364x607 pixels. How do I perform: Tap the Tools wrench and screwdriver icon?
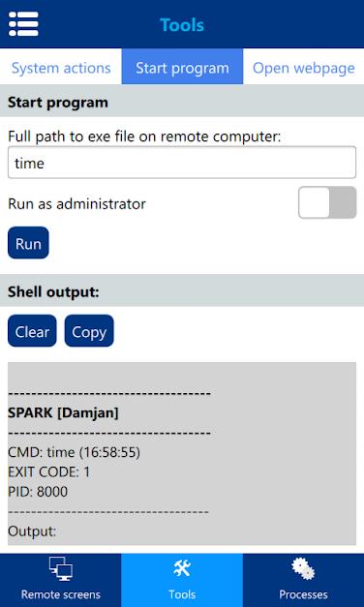[182, 569]
